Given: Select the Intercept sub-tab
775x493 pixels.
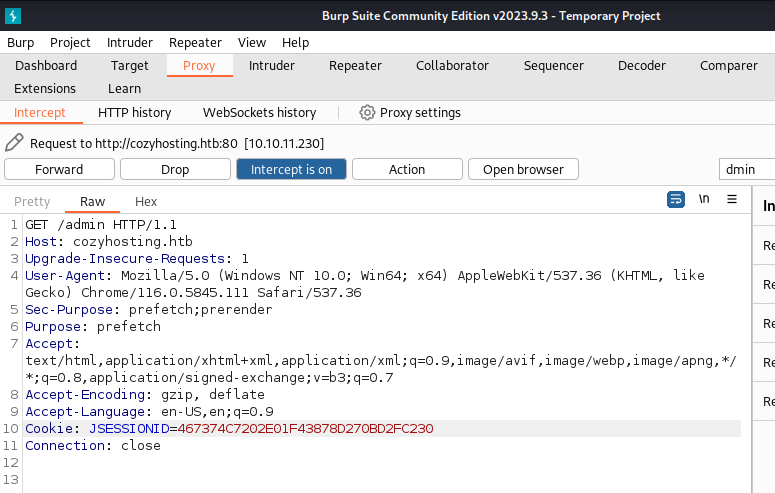Looking at the screenshot, I should tap(40, 113).
